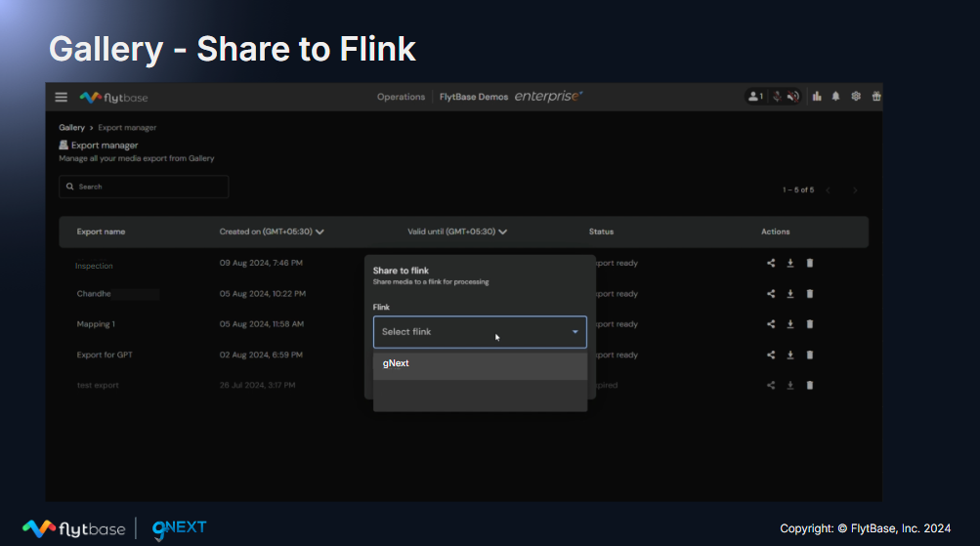Viewport: 980px width, 546px height.
Task: Delete the Chandhe export
Action: (x=809, y=294)
